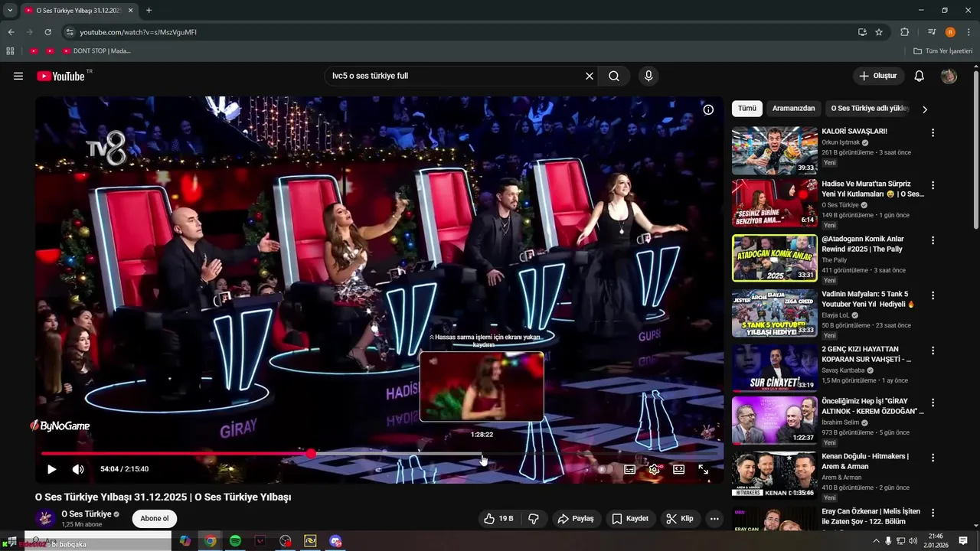This screenshot has width=980, height=551.
Task: Open options for Atadogann Komik Anlar video
Action: click(933, 240)
